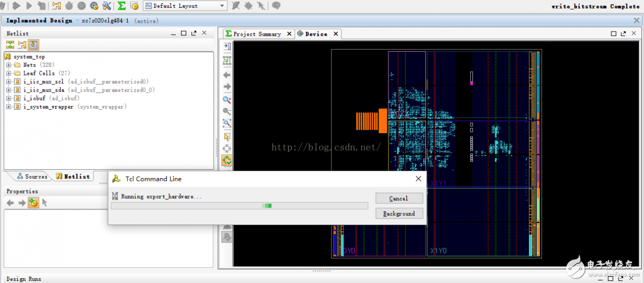Switch to the Project Summary tab
This screenshot has width=644, height=283.
coord(258,34)
